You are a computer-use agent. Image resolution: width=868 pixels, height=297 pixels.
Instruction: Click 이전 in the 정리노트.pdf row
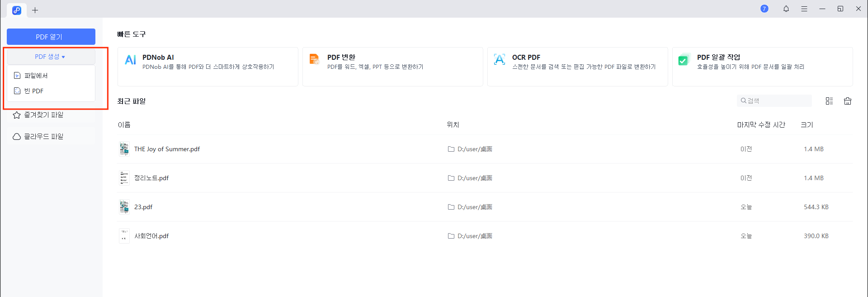[x=746, y=178]
